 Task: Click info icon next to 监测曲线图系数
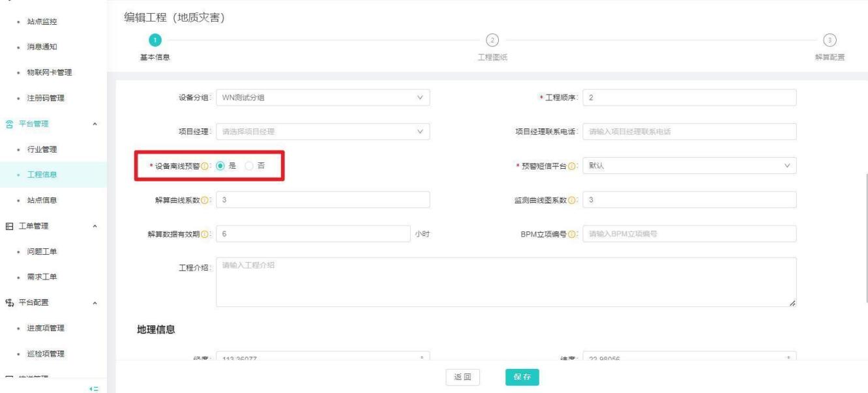(x=571, y=199)
